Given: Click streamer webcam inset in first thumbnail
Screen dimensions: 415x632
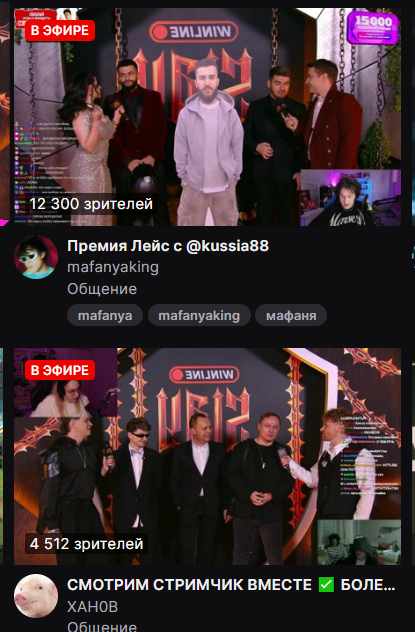Looking at the screenshot, I should point(351,198).
